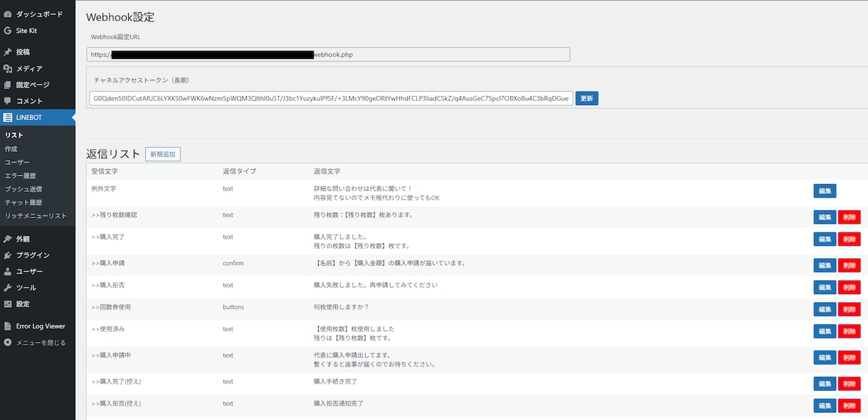This screenshot has width=868, height=420.
Task: Click the page icon beside 固定ページ
Action: pos(7,85)
